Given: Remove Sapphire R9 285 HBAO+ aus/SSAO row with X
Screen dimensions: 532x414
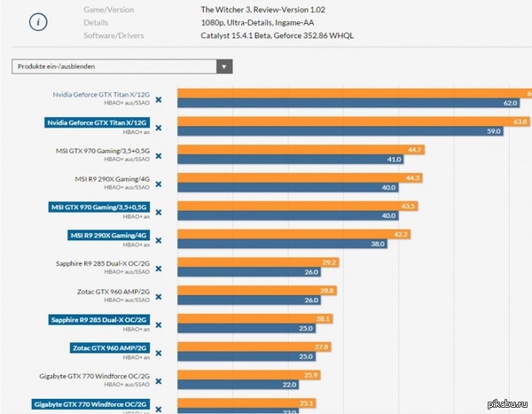Looking at the screenshot, I should [x=159, y=269].
